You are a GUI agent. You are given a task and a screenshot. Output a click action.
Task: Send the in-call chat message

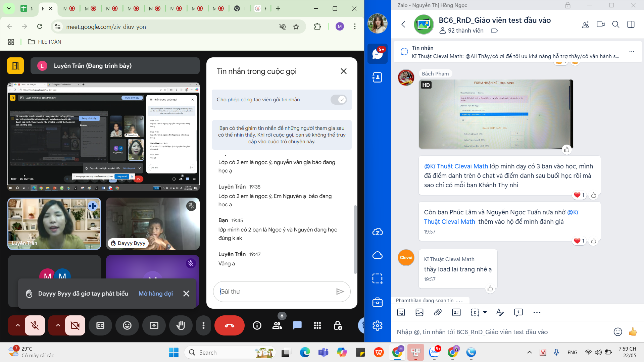tap(340, 292)
